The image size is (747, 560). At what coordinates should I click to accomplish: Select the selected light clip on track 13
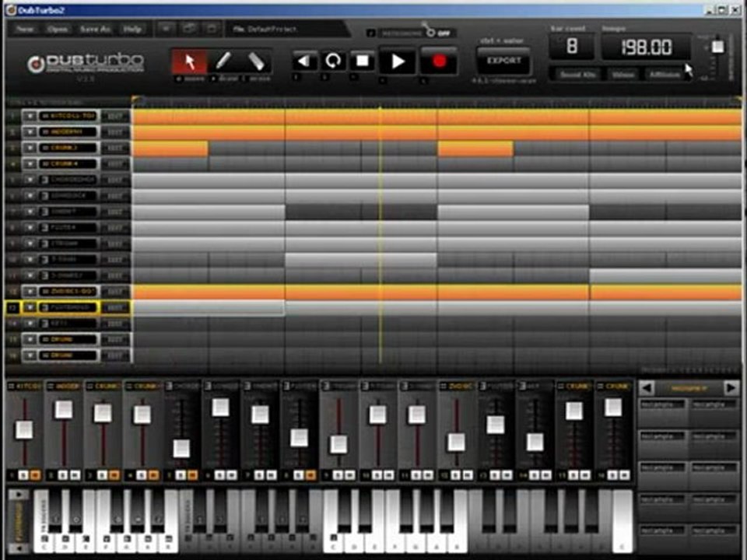[209, 308]
